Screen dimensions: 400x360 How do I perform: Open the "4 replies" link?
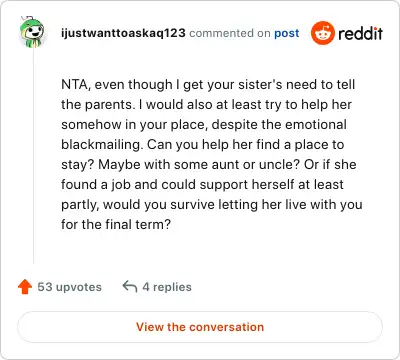[167, 287]
